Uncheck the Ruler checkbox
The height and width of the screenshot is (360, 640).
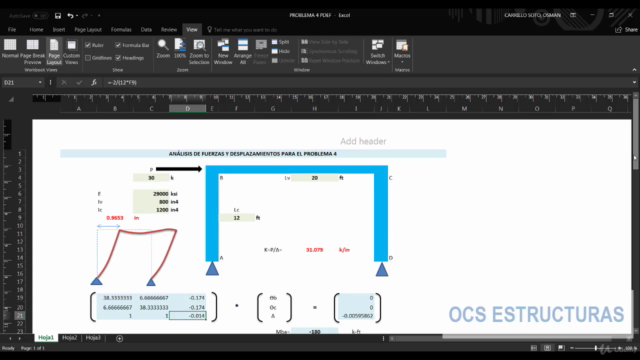tap(88, 45)
